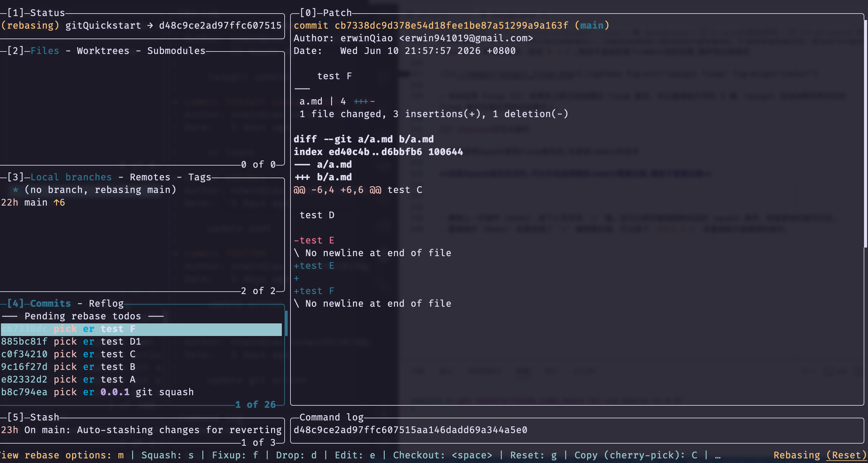The image size is (868, 463).
Task: Click the 'index ed40c4b..d6bbfb6 100644' line
Action: click(378, 152)
